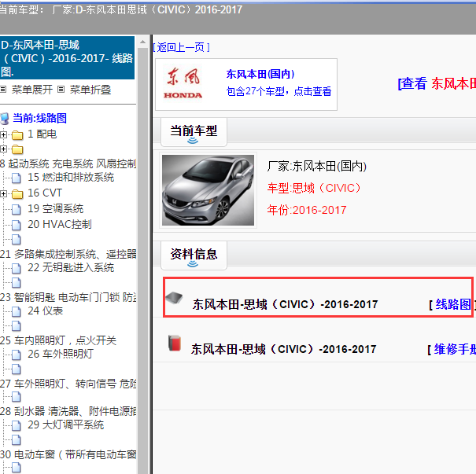Click the 年份:2016-2017 text
The height and width of the screenshot is (474, 476).
(307, 210)
